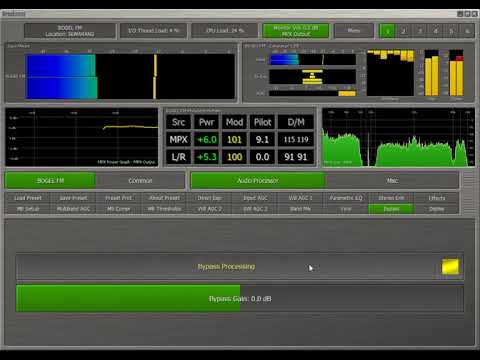The height and width of the screenshot is (360, 480).
Task: Select the highlighted Bypass page tab
Action: (x=391, y=209)
